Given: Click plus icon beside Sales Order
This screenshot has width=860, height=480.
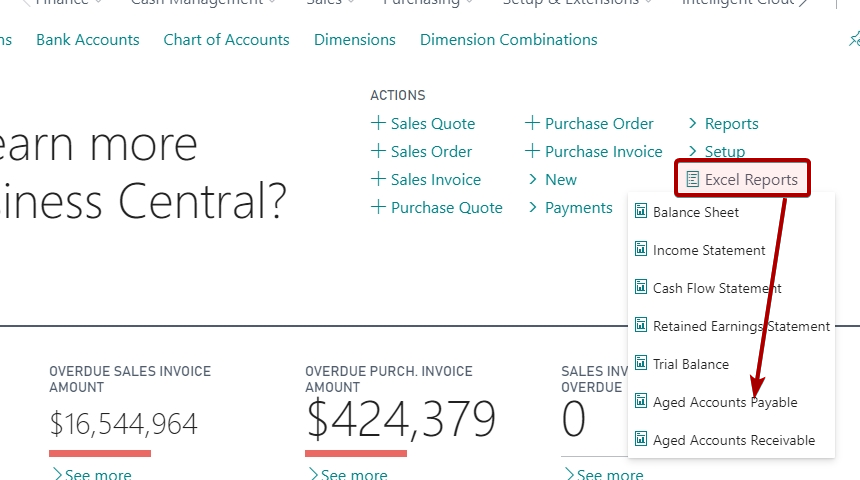Looking at the screenshot, I should 378,150.
